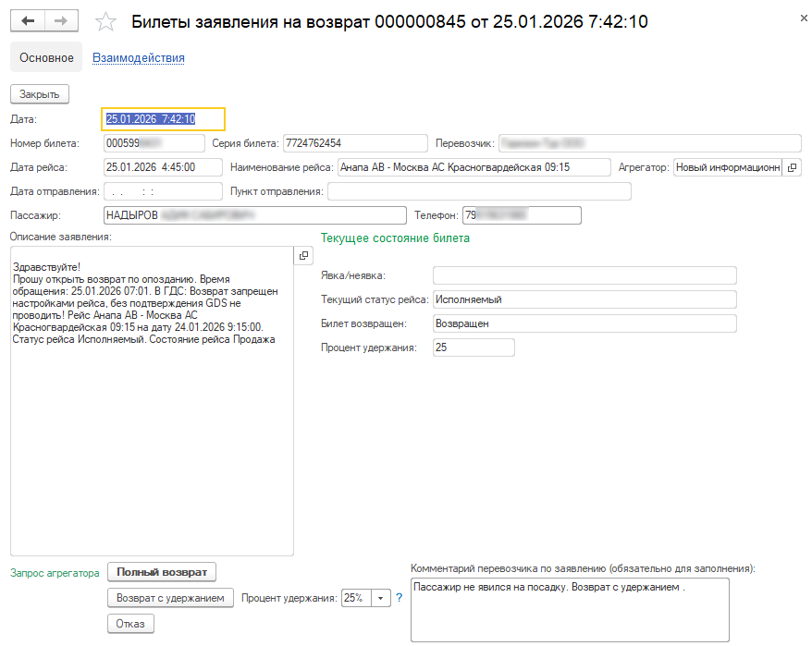Viewport: 812px width, 646px height.
Task: Click the empty Явка/неявка field
Action: (x=584, y=275)
